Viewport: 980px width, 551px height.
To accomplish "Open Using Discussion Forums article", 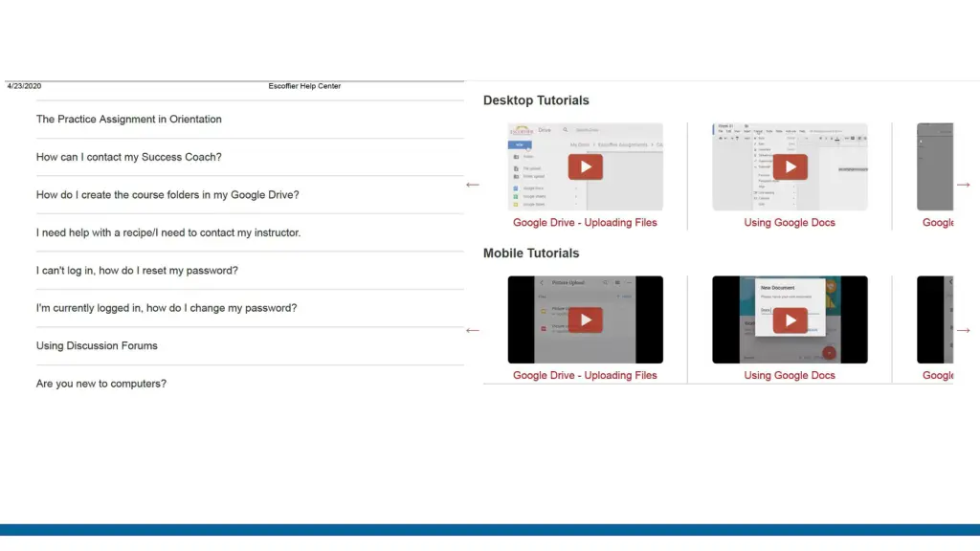I will (x=97, y=345).
